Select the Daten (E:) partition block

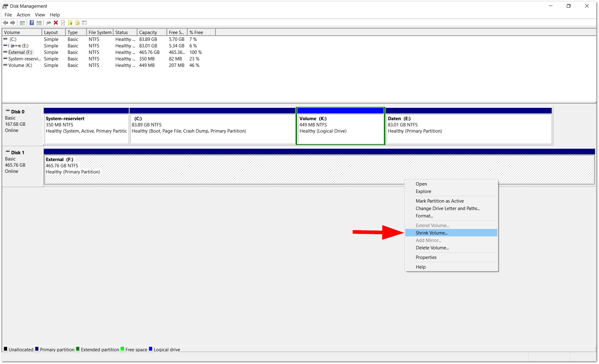(468, 127)
